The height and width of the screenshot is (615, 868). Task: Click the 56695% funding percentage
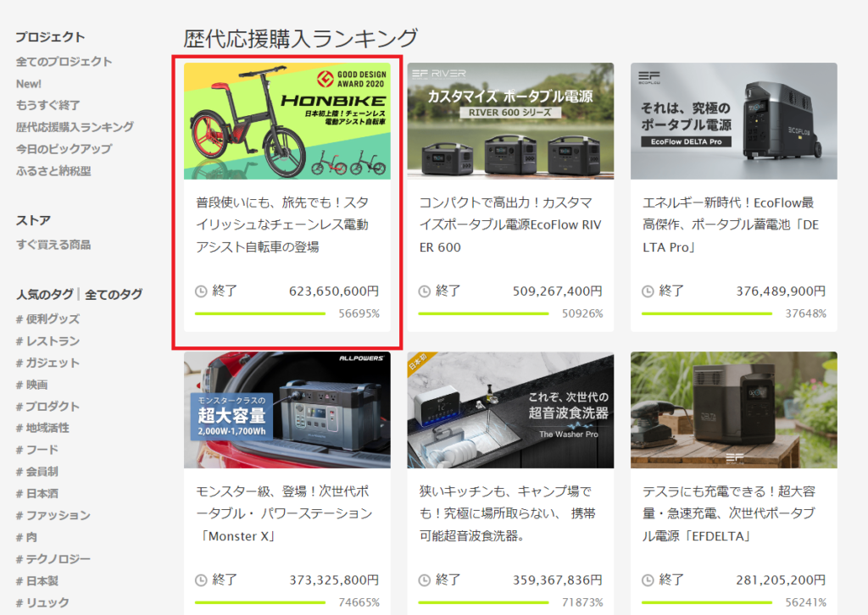pyautogui.click(x=359, y=313)
